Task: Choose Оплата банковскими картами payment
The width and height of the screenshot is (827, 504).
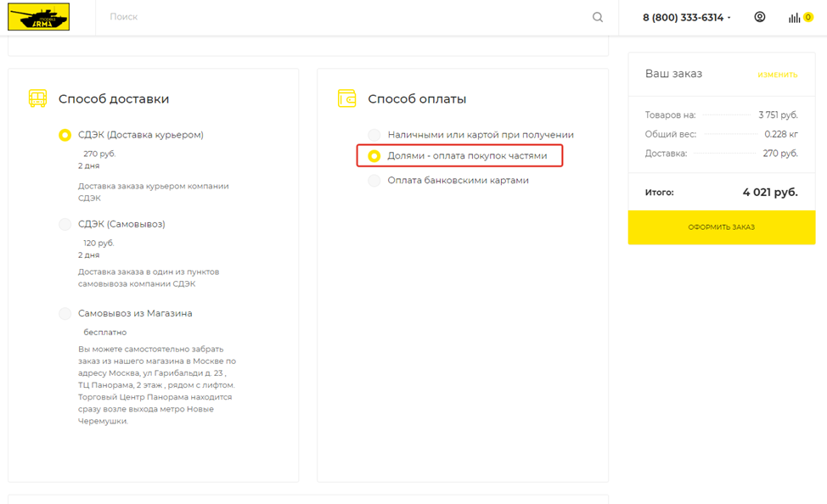Action: click(374, 180)
